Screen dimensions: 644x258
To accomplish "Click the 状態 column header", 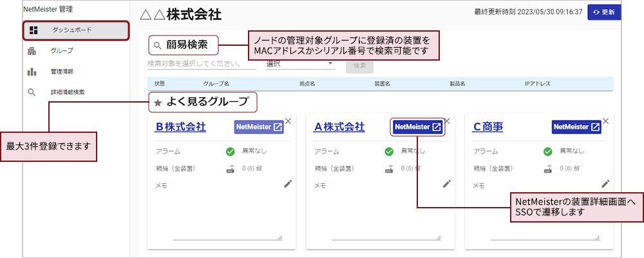I will (160, 84).
